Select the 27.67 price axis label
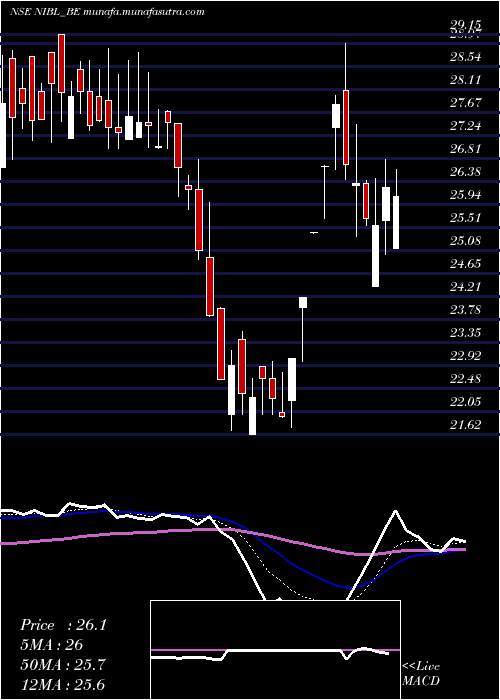This screenshot has height=700, width=500. 467,103
